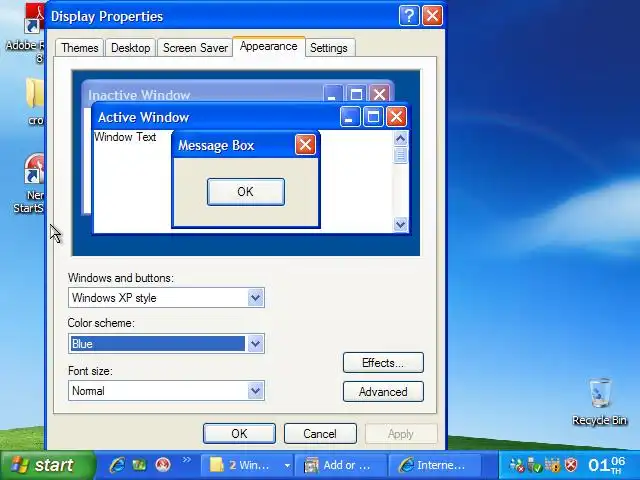Open the Settings tab
This screenshot has width=640, height=480.
point(329,48)
